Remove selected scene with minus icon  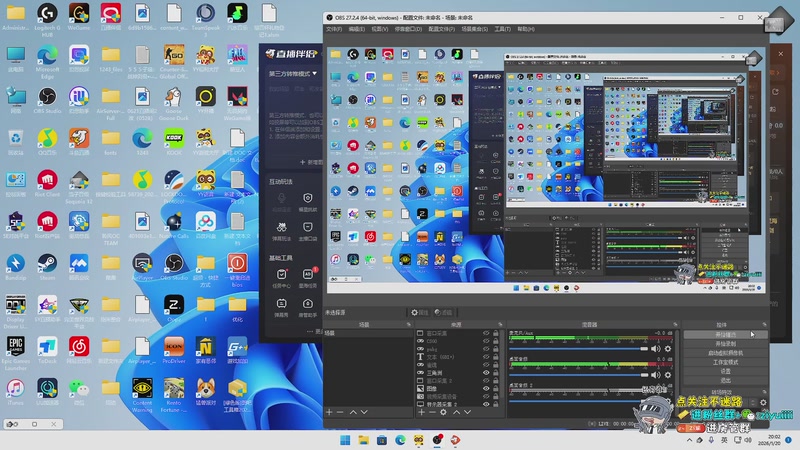tap(340, 412)
